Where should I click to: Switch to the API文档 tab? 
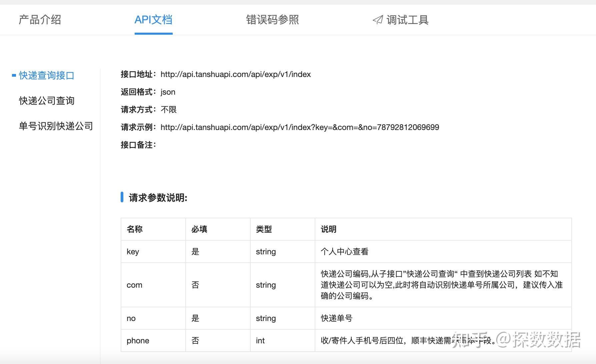click(153, 20)
